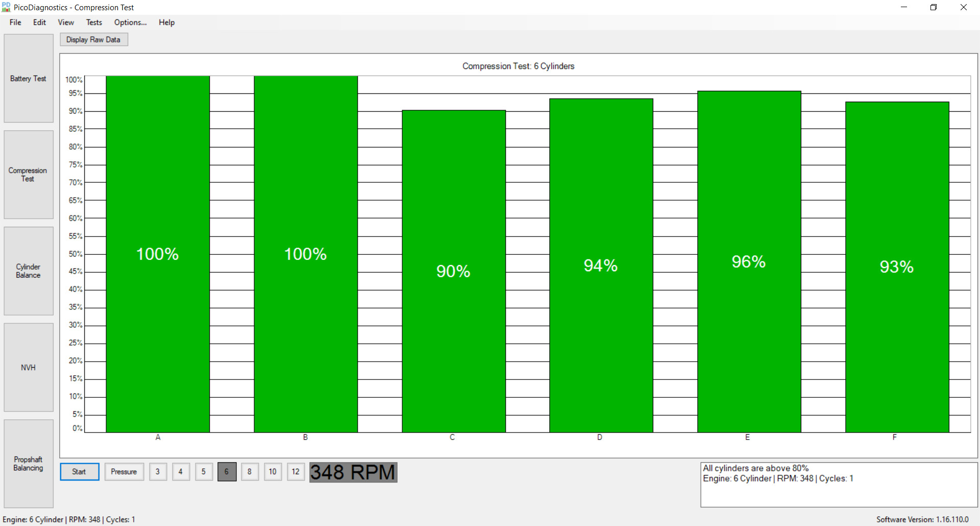Click the chart title Compression Test: 6 Cylinders

(x=518, y=66)
